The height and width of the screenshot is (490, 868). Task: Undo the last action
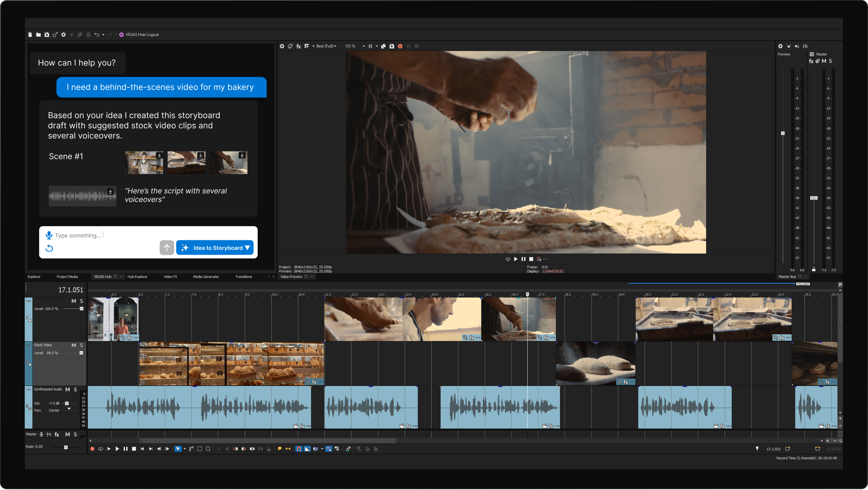pyautogui.click(x=97, y=35)
